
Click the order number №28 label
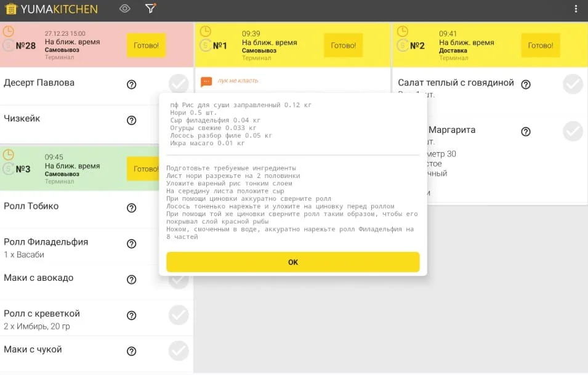coord(25,46)
